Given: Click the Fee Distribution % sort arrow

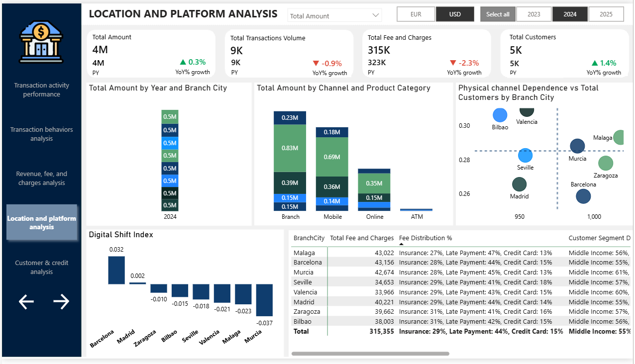Looking at the screenshot, I should (x=402, y=244).
